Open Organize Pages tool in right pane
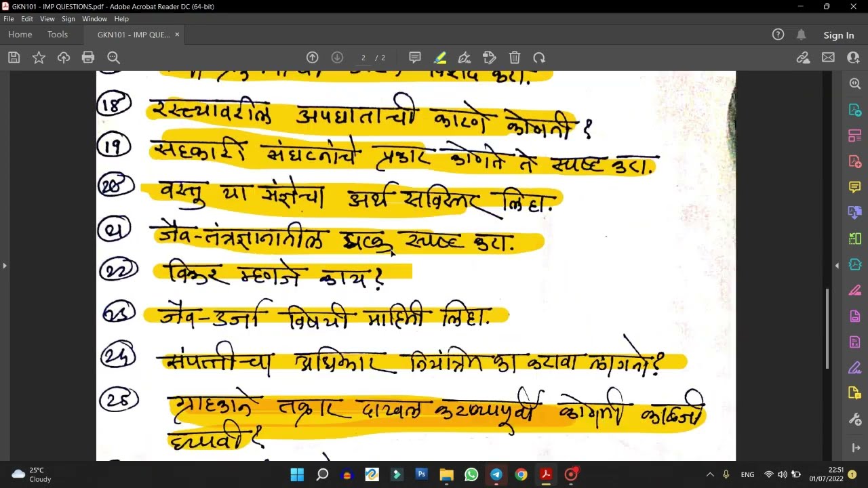The height and width of the screenshot is (488, 868). point(854,136)
